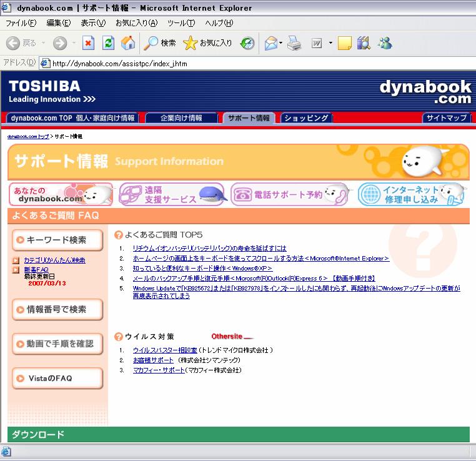Viewport: 476px width, 461px height.
Task: Click the Edit with Word icon
Action: pos(317,43)
